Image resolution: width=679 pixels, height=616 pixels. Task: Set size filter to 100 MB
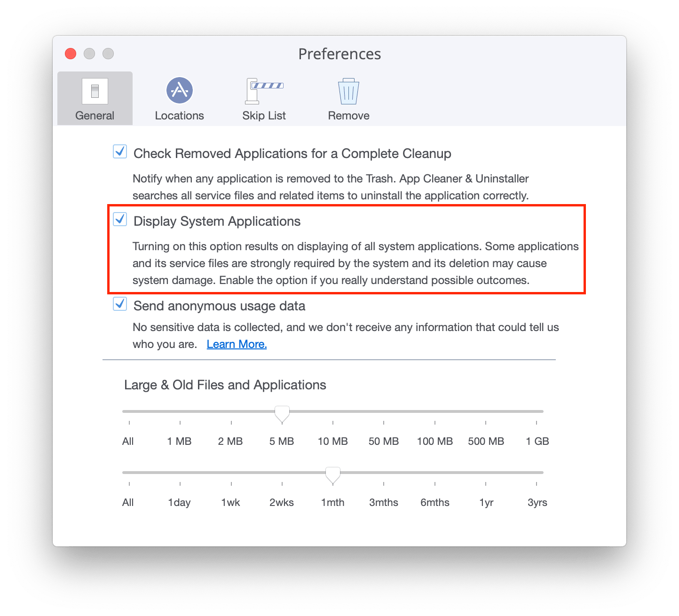434,441
